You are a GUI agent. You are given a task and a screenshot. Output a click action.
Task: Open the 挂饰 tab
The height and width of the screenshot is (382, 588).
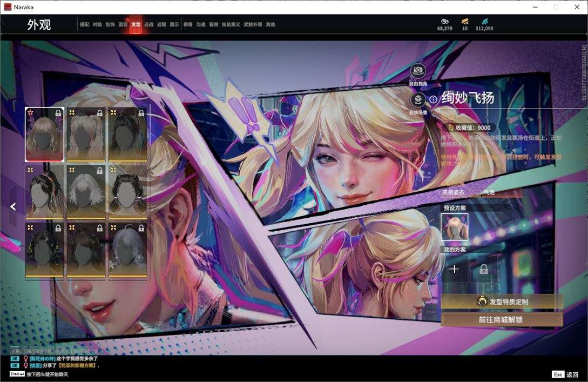(110, 24)
